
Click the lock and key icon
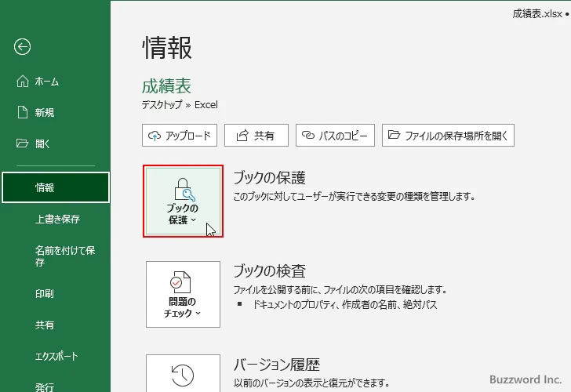pyautogui.click(x=184, y=189)
